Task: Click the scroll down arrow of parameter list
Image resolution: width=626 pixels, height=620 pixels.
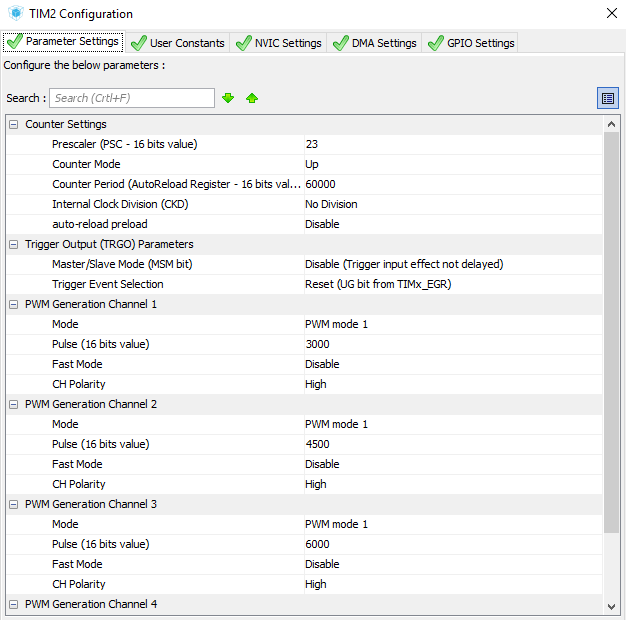Action: click(611, 606)
